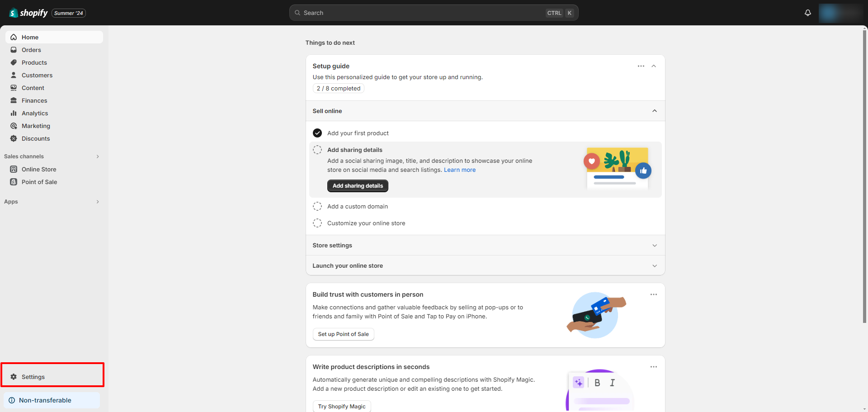Open Point of Sale sales channel
This screenshot has width=868, height=412.
click(54, 182)
